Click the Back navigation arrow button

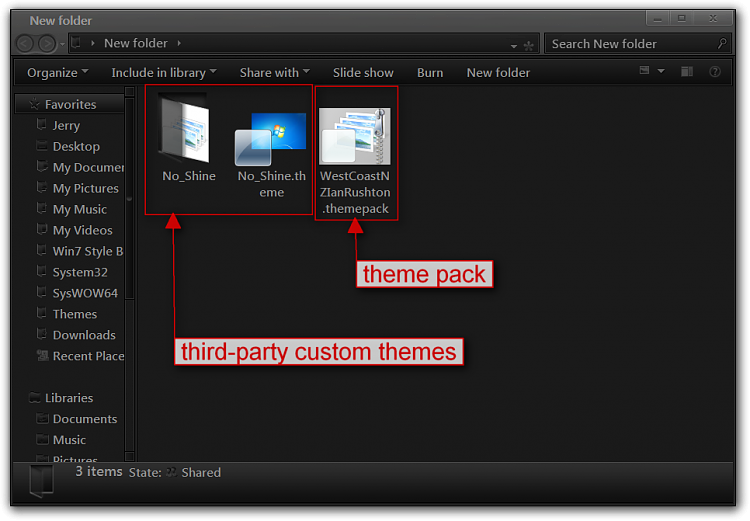click(x=25, y=44)
